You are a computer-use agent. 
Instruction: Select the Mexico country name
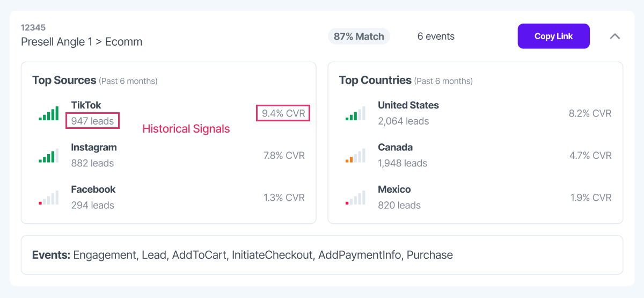tap(394, 190)
